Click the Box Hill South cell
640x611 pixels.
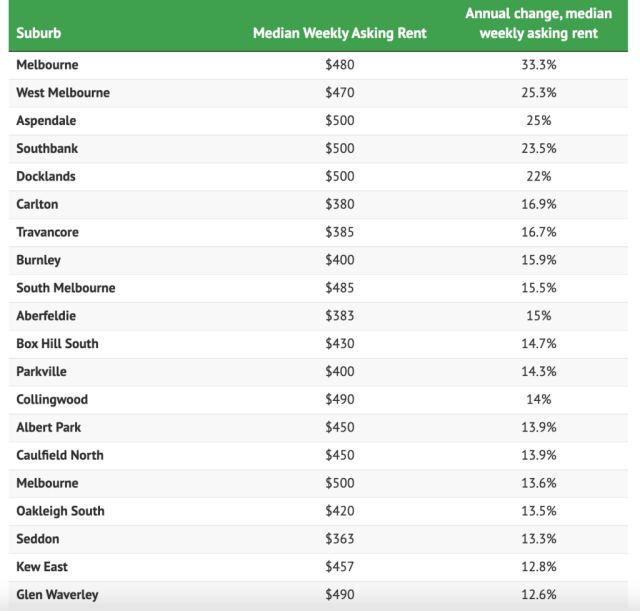57,344
